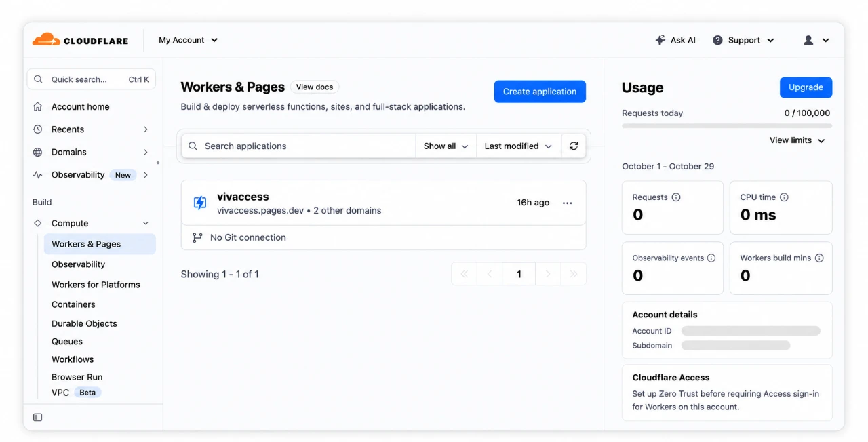Go to last page of applications
The width and height of the screenshot is (868, 442).
(574, 274)
